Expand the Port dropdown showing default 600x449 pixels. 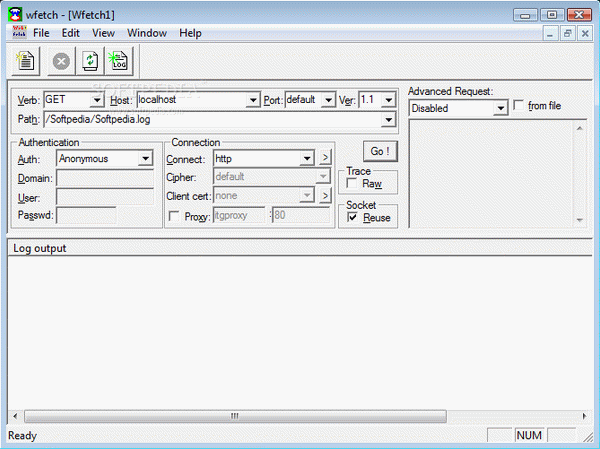coord(328,100)
